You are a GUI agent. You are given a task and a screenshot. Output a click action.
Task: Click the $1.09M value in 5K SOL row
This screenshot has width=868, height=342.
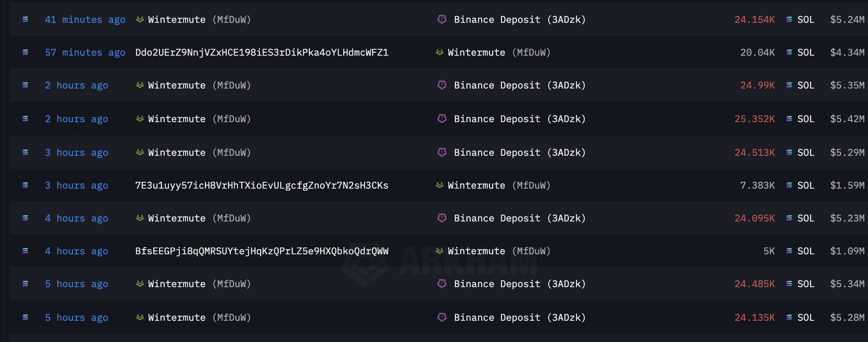tap(847, 251)
